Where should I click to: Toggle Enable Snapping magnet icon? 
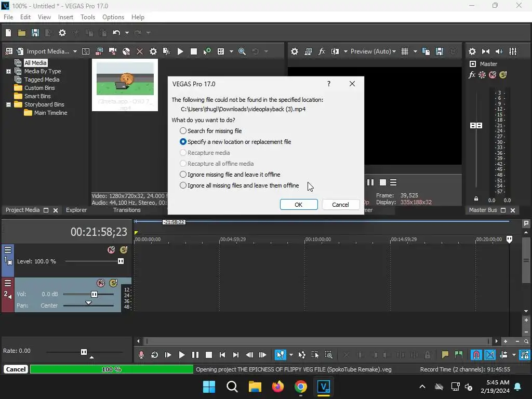coord(476,355)
